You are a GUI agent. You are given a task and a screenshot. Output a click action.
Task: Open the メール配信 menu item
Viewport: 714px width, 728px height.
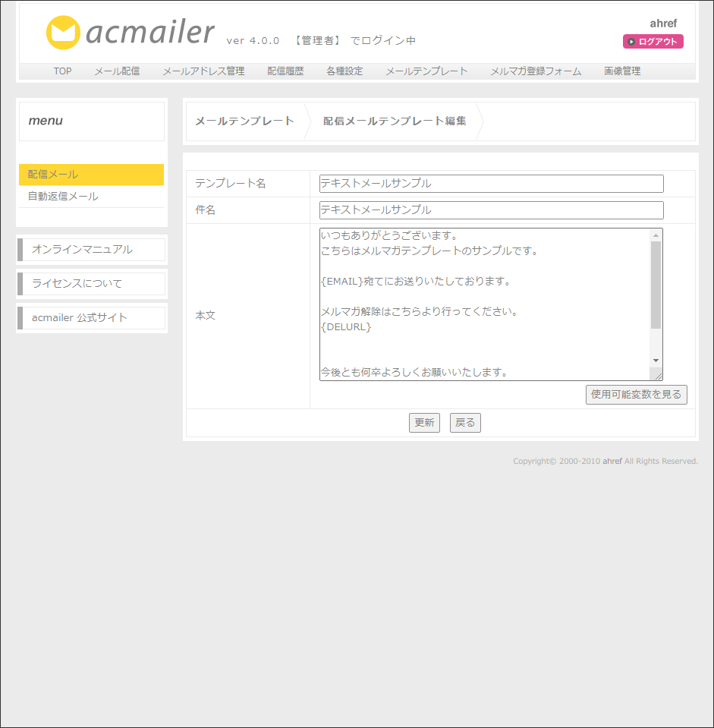coord(117,71)
